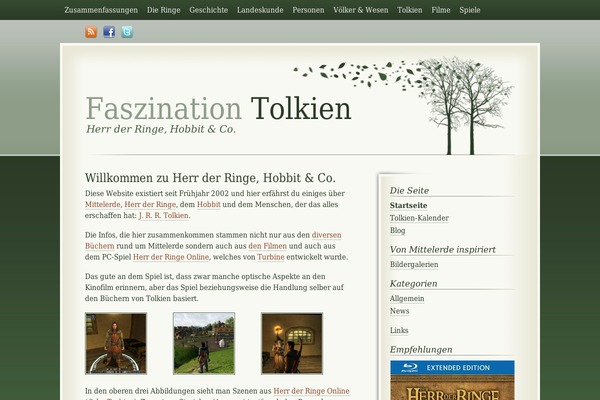Open Tolkien menu item in top bar

coord(410,10)
